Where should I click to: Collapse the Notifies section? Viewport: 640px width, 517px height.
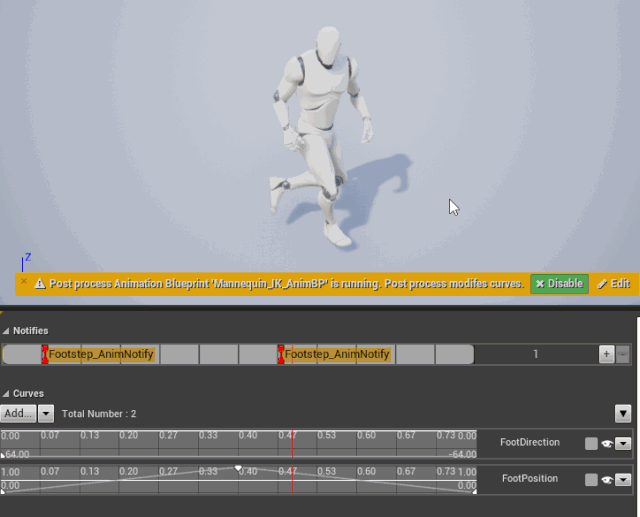click(x=6, y=331)
